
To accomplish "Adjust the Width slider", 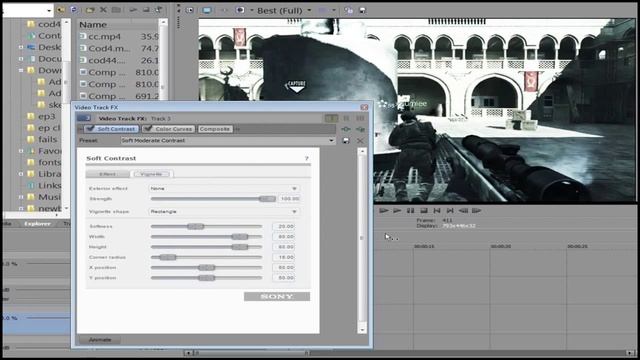I will tap(240, 237).
